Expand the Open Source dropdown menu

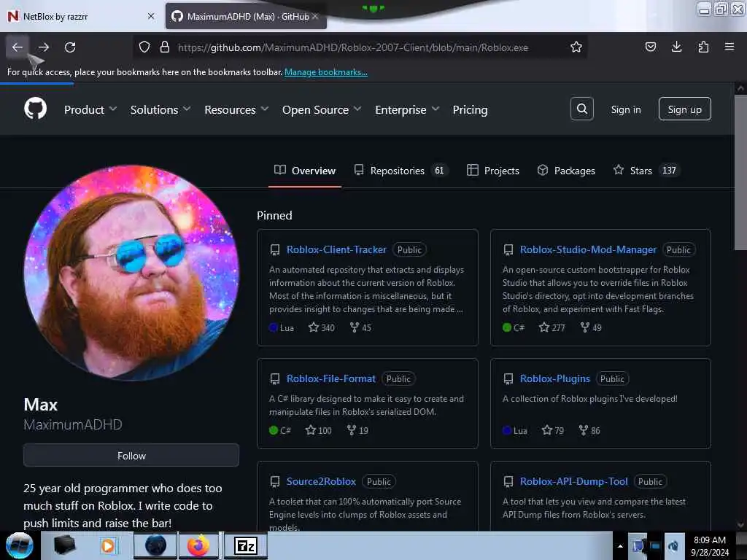click(322, 109)
